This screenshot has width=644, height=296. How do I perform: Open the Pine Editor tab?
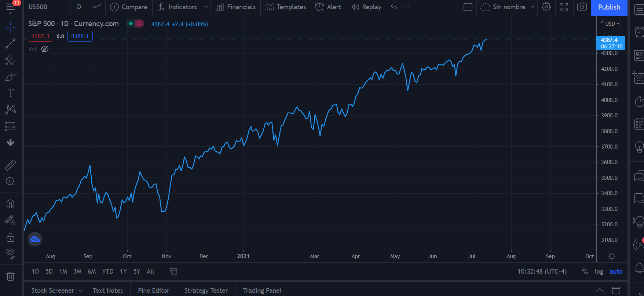(x=154, y=290)
